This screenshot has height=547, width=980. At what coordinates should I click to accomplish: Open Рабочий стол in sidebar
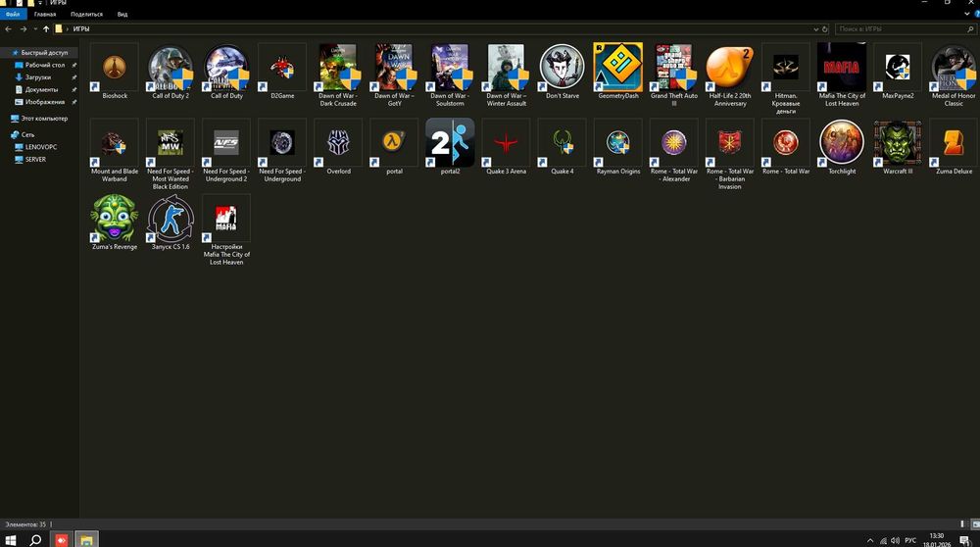44,65
